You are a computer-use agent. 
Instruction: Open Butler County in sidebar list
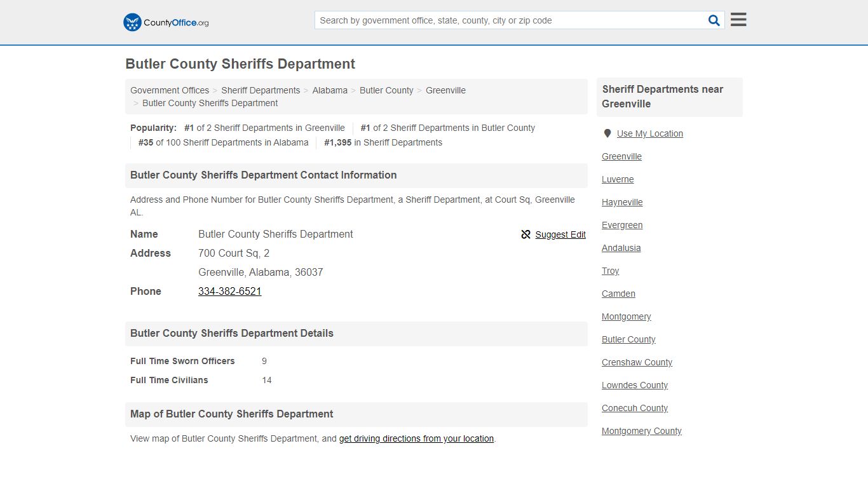tap(628, 339)
